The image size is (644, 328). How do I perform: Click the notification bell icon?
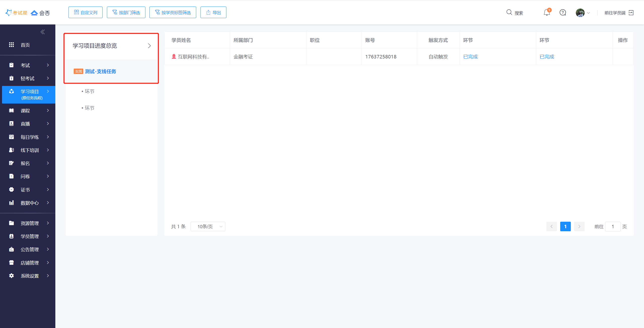pos(546,13)
